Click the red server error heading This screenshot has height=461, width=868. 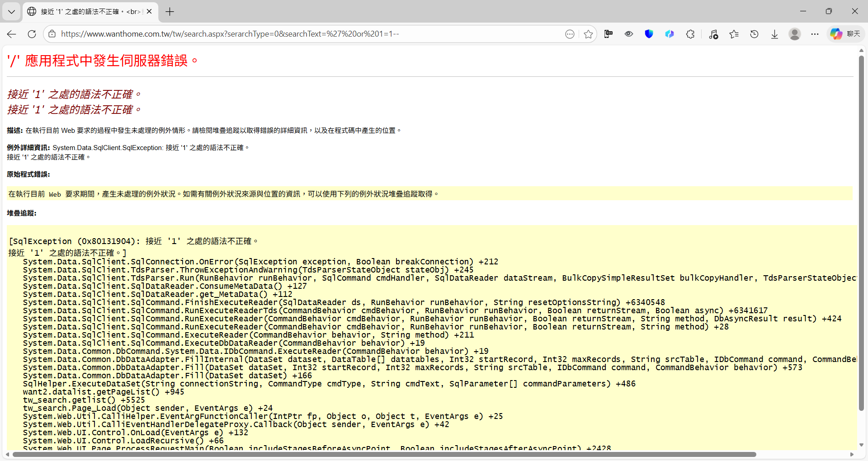(x=103, y=61)
